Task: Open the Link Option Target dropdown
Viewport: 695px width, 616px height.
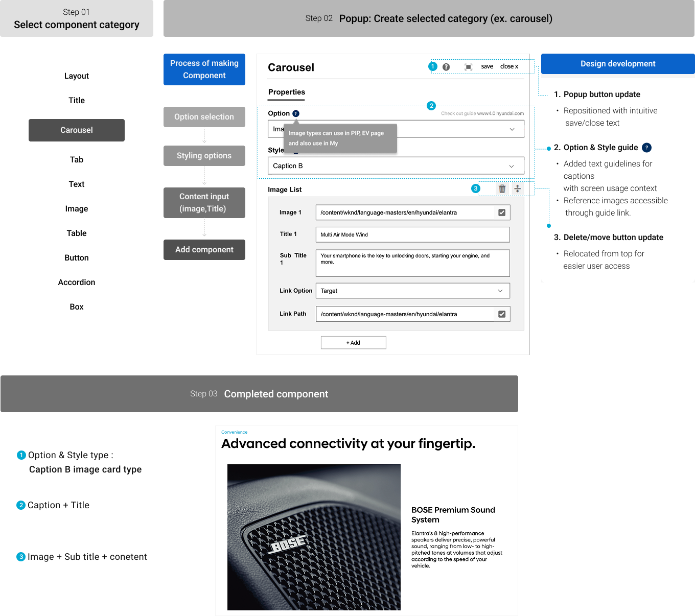Action: [500, 291]
